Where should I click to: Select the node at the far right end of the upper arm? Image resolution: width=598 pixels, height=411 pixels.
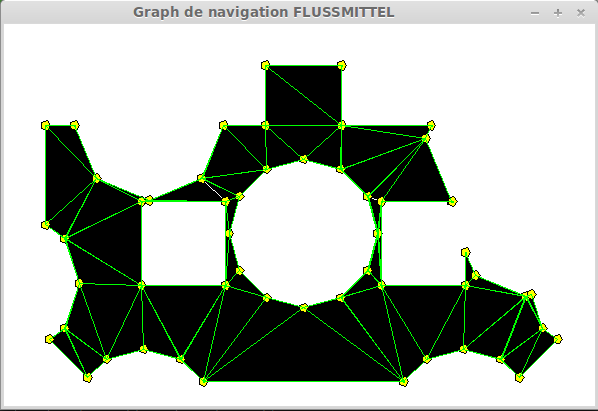point(452,201)
